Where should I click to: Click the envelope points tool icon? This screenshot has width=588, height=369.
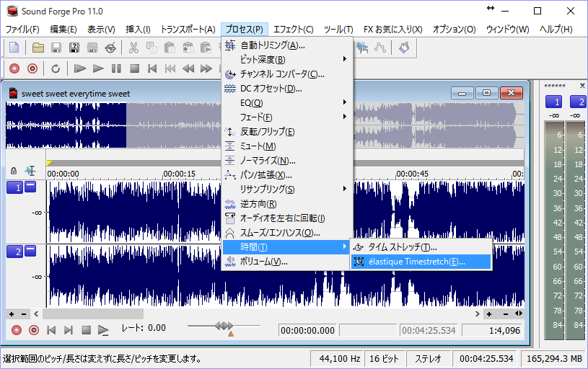point(380,48)
